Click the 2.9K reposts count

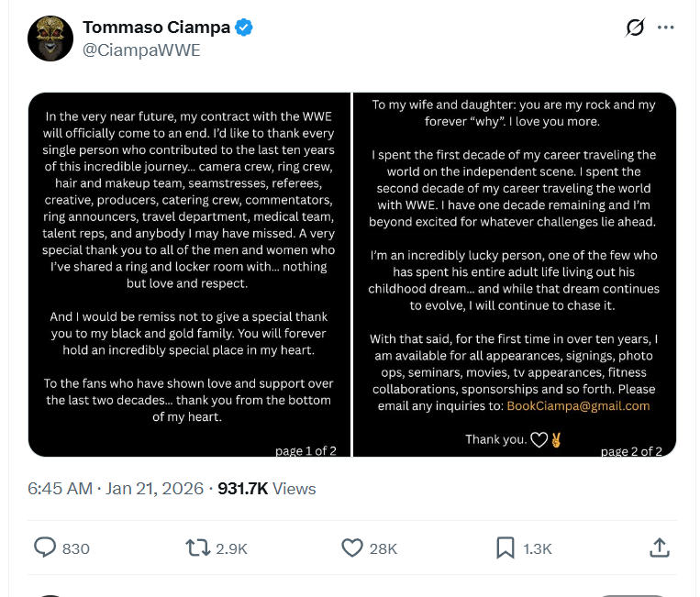pos(230,548)
